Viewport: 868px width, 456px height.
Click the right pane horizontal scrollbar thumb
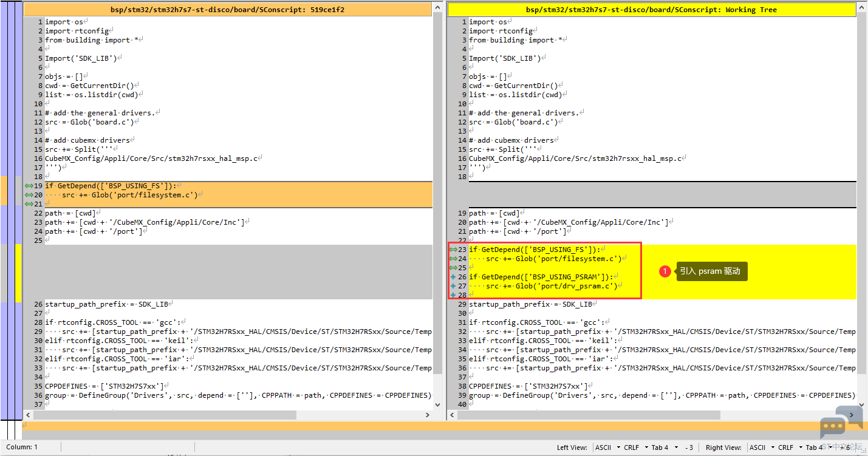coord(589,415)
